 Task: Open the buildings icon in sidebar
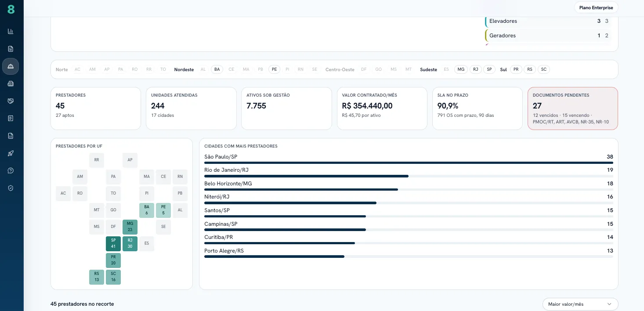[x=11, y=83]
